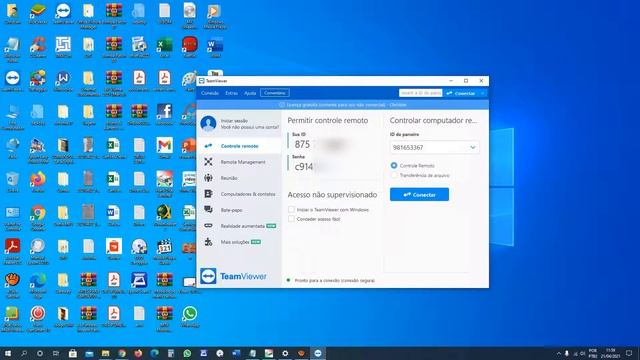Open Task View from the taskbar
640x360 pixels.
click(56, 353)
